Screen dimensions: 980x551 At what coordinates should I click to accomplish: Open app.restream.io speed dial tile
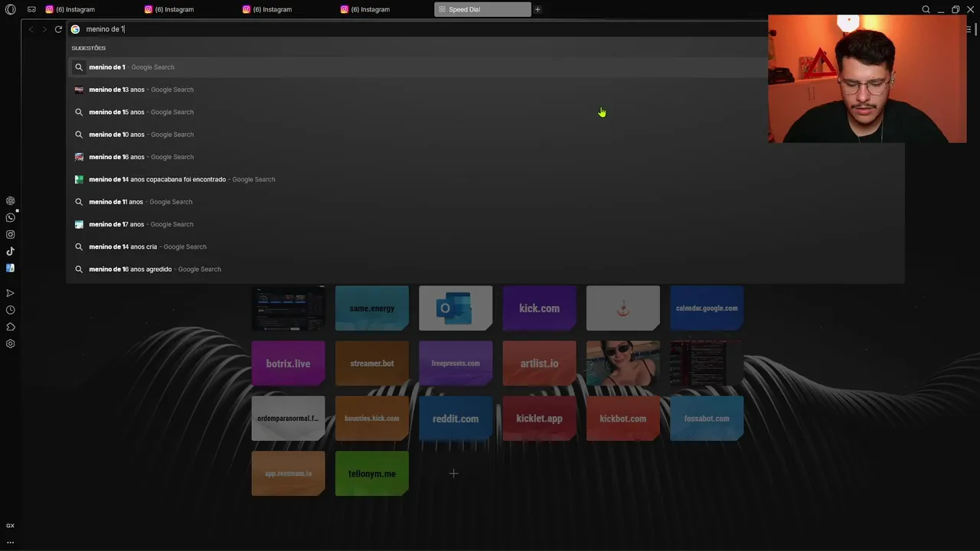click(x=288, y=474)
